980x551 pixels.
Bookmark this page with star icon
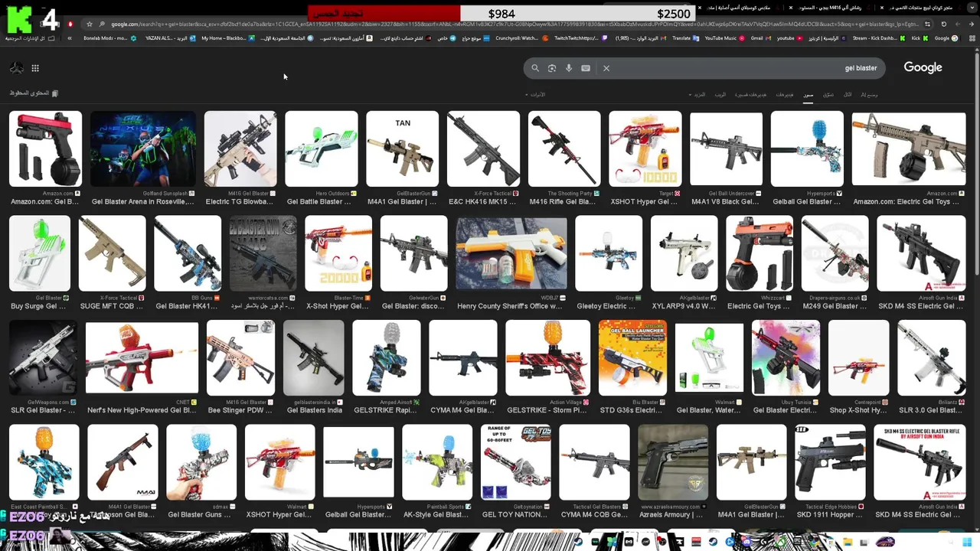(89, 24)
